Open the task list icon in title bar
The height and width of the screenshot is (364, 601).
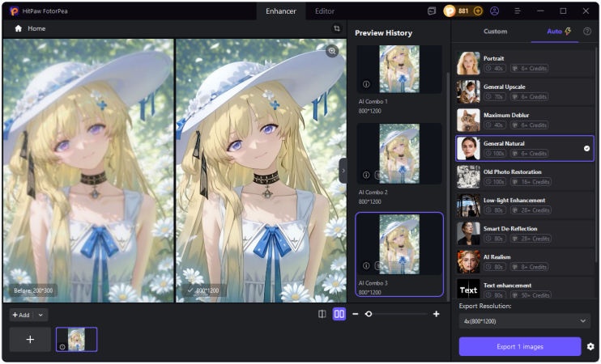432,11
